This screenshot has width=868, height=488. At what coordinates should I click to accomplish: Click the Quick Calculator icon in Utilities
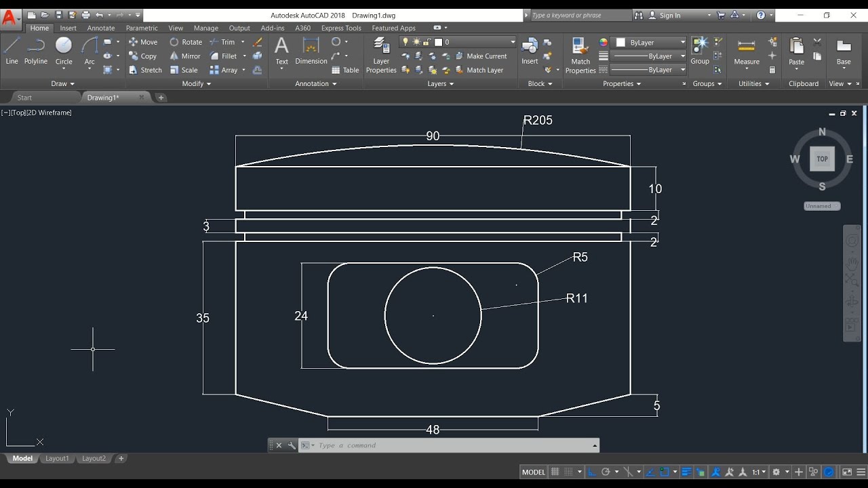click(772, 70)
